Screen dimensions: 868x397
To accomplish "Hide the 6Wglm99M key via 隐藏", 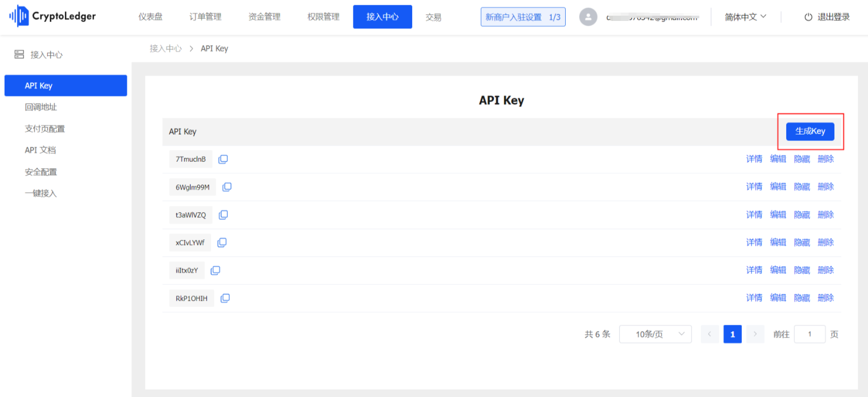I will point(802,187).
